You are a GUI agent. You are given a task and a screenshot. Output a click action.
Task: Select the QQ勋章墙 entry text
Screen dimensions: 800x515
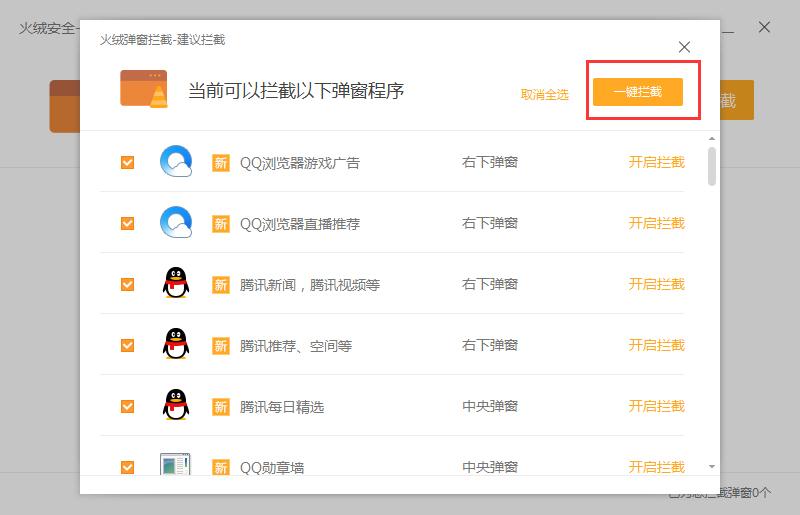coord(272,468)
